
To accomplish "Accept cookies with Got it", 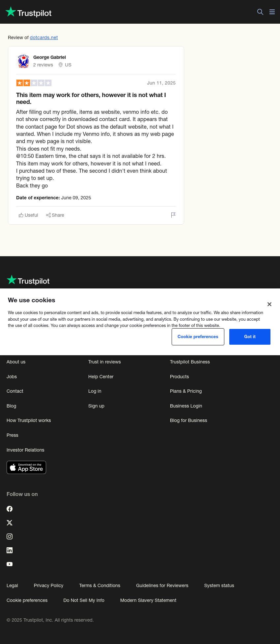I will (x=250, y=337).
